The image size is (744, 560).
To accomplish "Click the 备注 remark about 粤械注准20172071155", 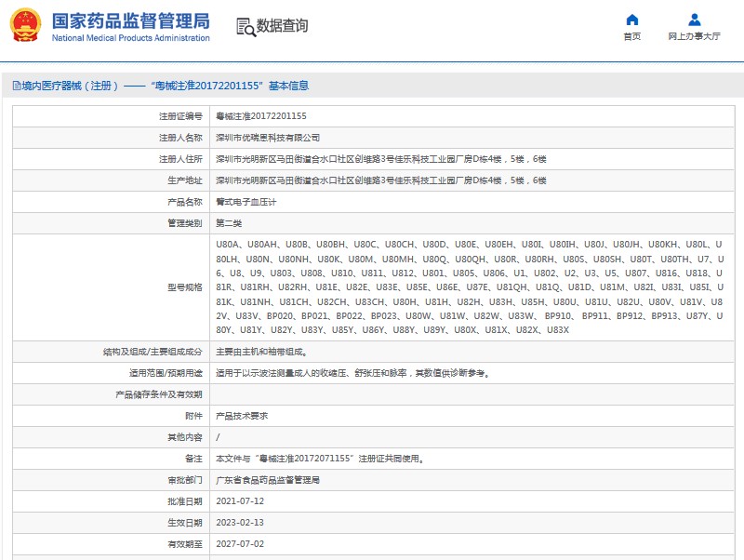I will 320,459.
